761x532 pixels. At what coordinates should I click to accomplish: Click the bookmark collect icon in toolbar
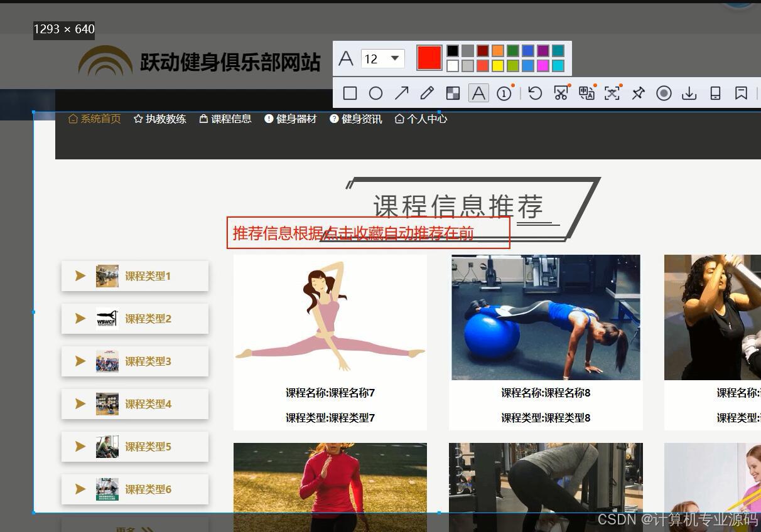click(741, 93)
